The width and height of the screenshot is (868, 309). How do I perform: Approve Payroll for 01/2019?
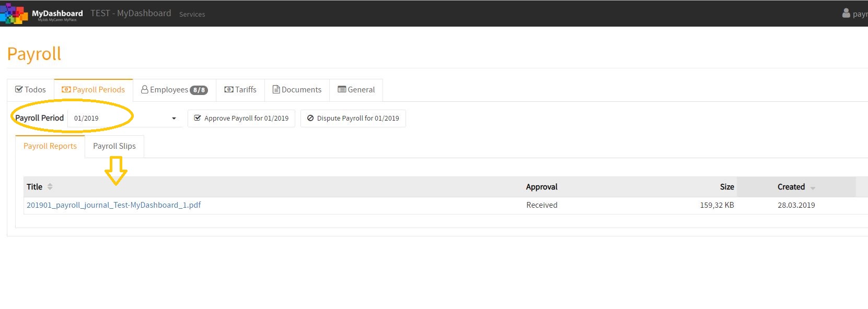tap(241, 118)
